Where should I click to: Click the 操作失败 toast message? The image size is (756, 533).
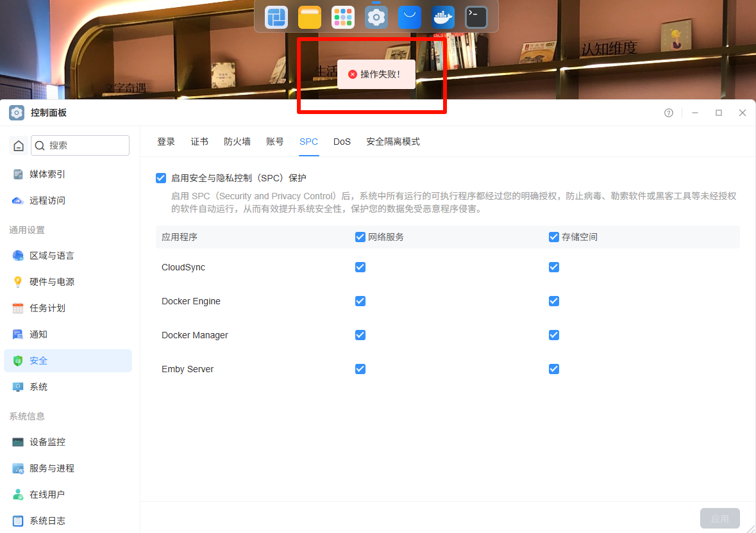[376, 74]
